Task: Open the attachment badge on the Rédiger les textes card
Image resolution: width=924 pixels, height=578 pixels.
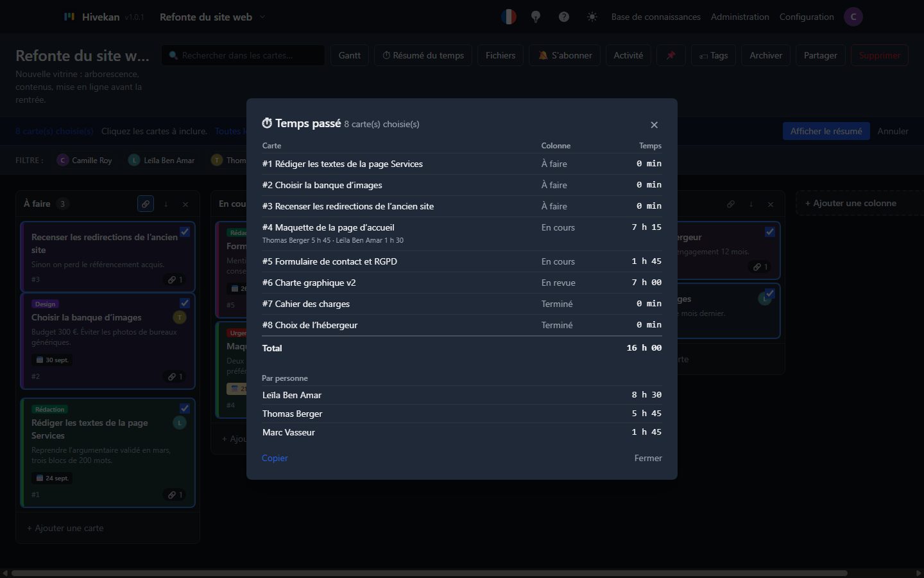Action: pyautogui.click(x=175, y=495)
